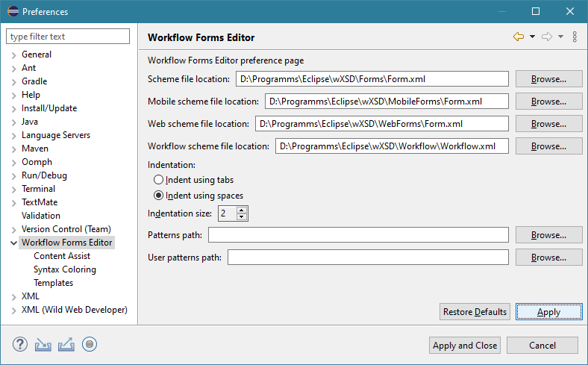588x365 pixels.
Task: Click the Back navigation arrow icon
Action: click(519, 37)
